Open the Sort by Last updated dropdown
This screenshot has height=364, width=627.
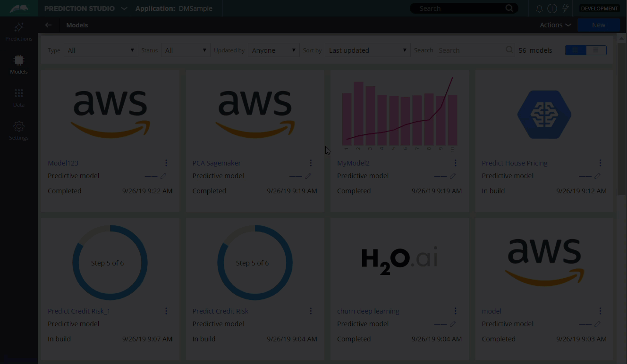367,50
